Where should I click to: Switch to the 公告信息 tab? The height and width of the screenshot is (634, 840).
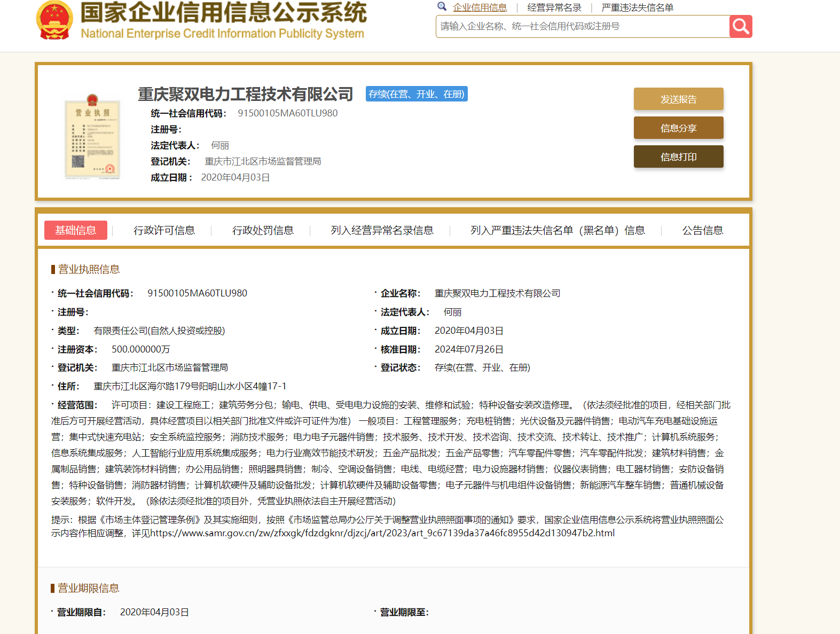coord(703,230)
